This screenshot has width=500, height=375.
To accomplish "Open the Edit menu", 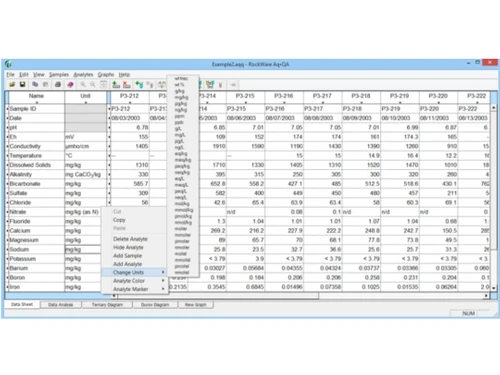I will [x=24, y=74].
